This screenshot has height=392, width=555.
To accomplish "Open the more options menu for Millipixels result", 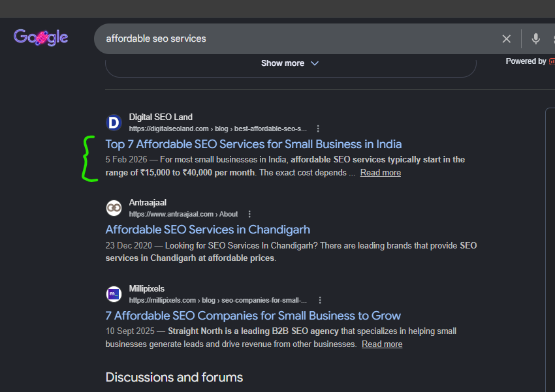I will [320, 300].
